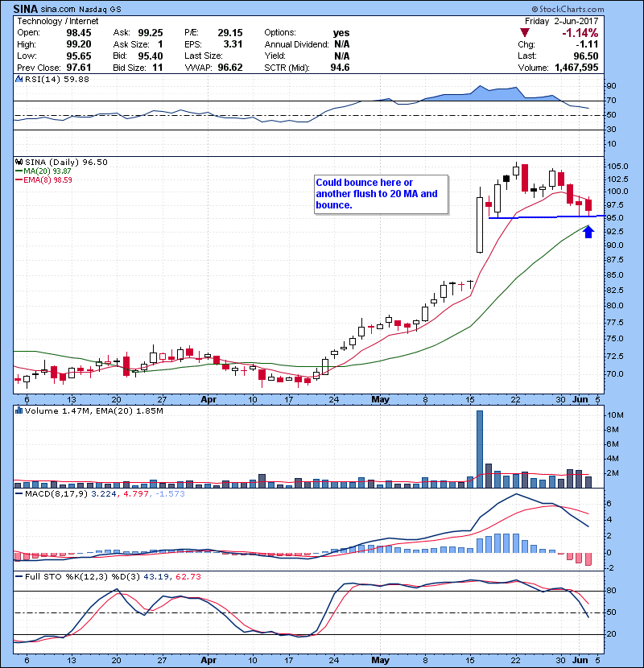Click the green MA(20) 93.87 legend entry
644x668 pixels.
click(x=43, y=171)
